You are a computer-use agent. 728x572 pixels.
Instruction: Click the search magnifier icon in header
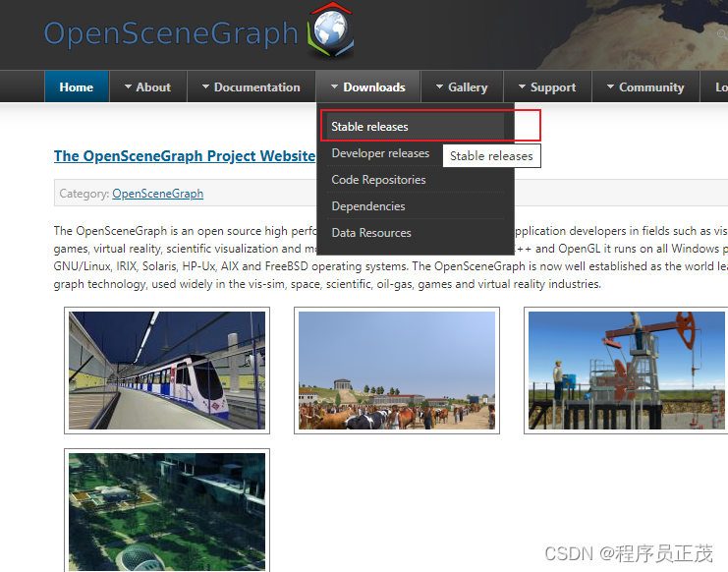coord(722,33)
